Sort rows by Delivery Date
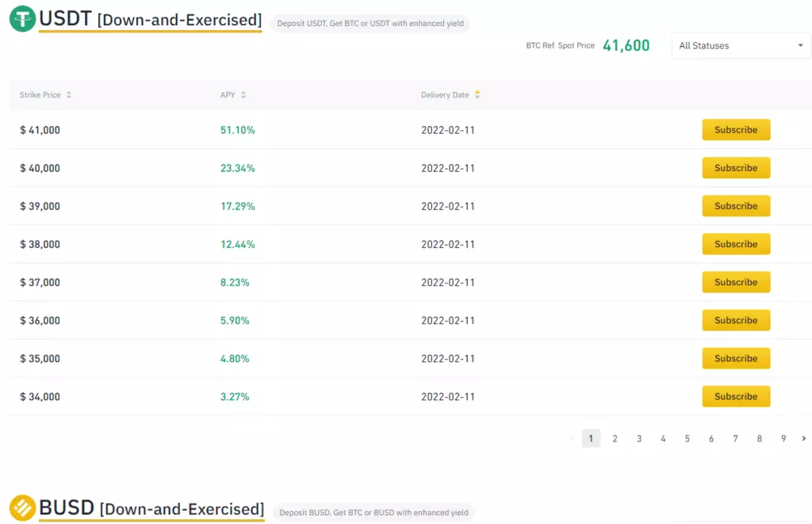 pyautogui.click(x=476, y=94)
